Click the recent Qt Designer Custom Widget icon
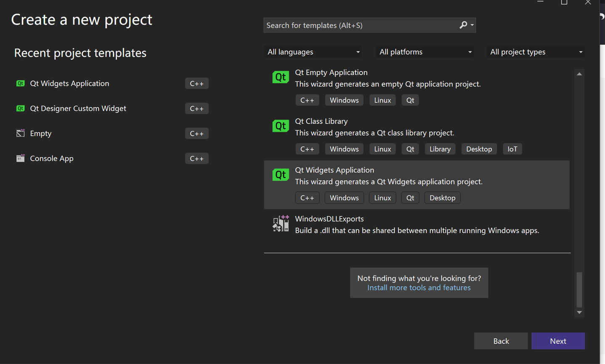This screenshot has width=605, height=364. coord(20,108)
